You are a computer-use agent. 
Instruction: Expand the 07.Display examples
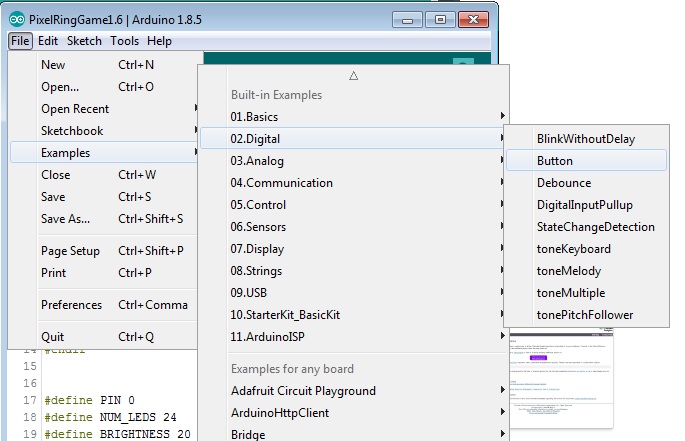pos(353,249)
